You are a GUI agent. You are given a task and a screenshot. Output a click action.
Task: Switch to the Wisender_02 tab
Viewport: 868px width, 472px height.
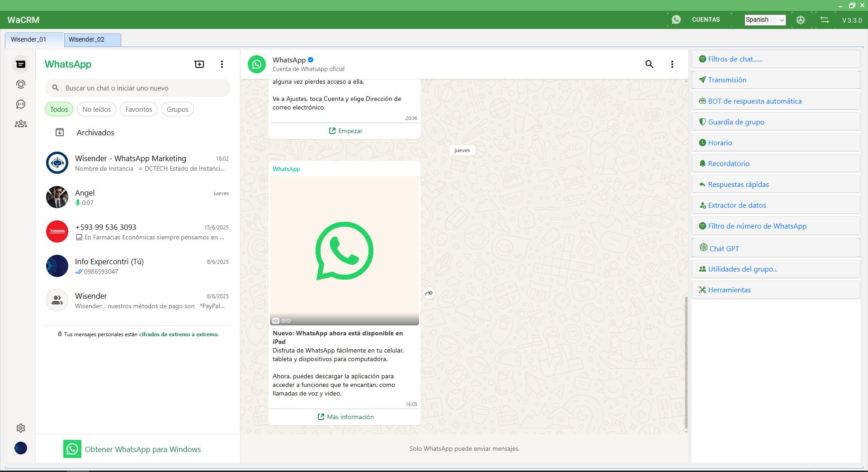point(92,40)
